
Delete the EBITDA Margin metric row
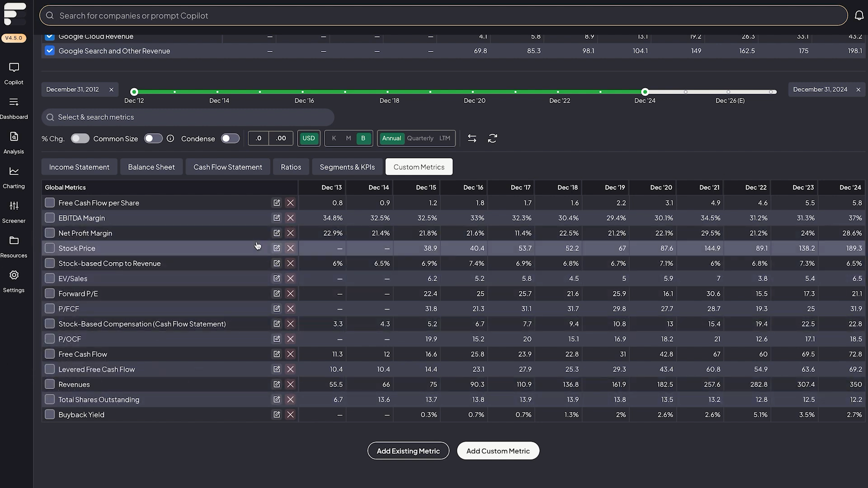point(290,218)
